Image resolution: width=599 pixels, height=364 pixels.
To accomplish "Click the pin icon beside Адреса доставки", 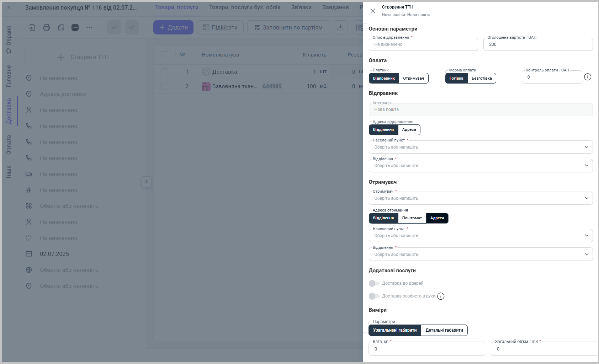I will point(29,94).
